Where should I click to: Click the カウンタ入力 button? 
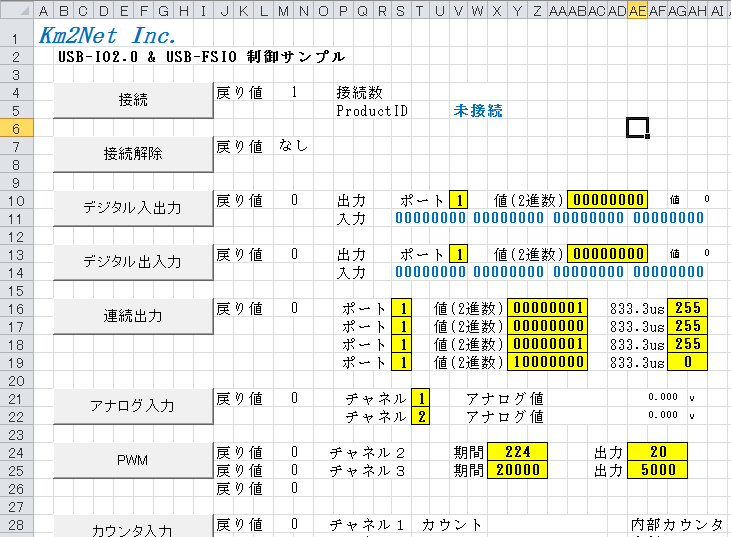[133, 530]
